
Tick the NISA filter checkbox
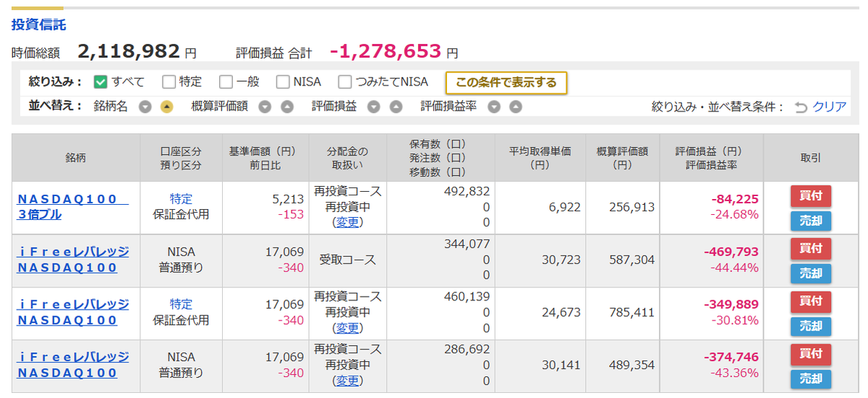click(282, 82)
